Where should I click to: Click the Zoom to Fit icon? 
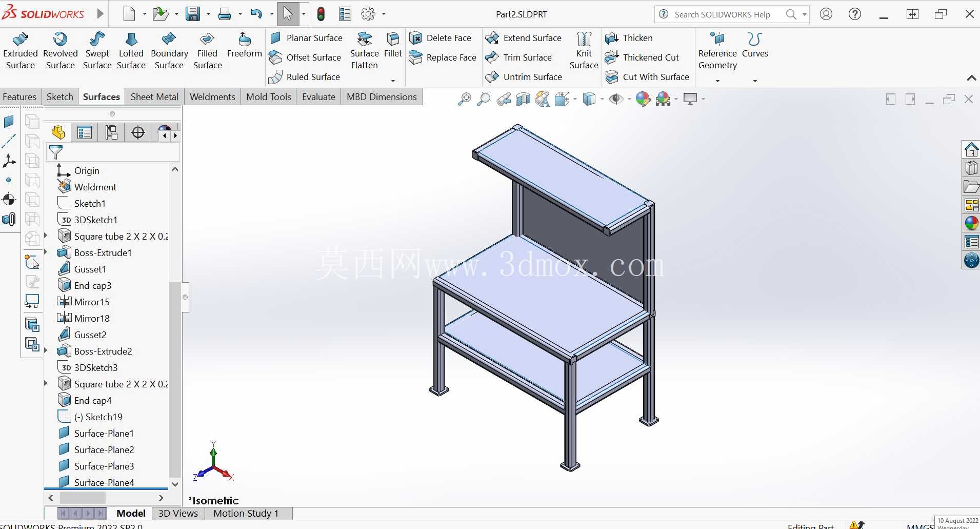pos(464,99)
